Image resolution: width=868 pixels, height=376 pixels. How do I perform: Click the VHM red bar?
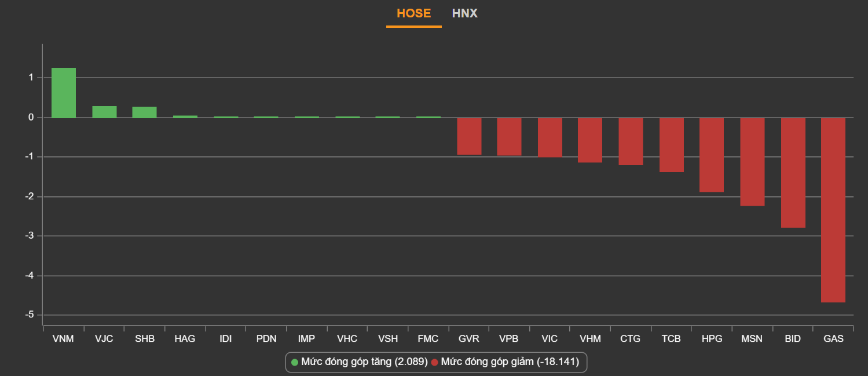point(590,140)
